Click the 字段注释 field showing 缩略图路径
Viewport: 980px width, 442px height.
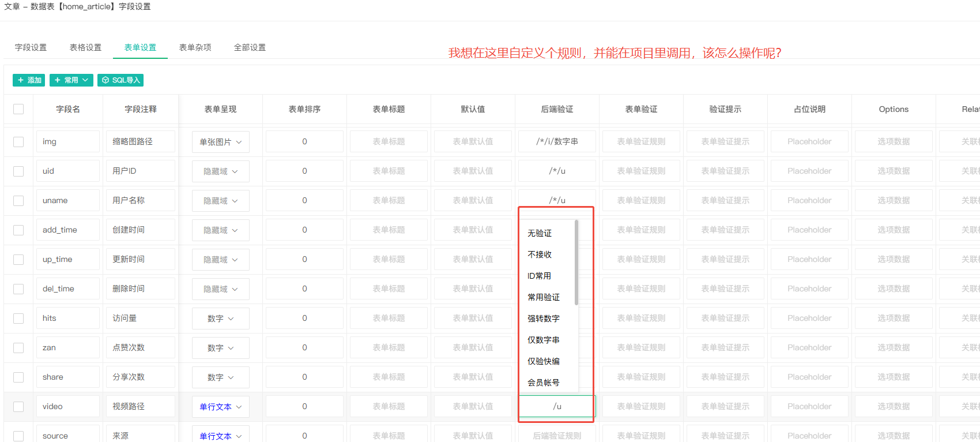point(140,142)
